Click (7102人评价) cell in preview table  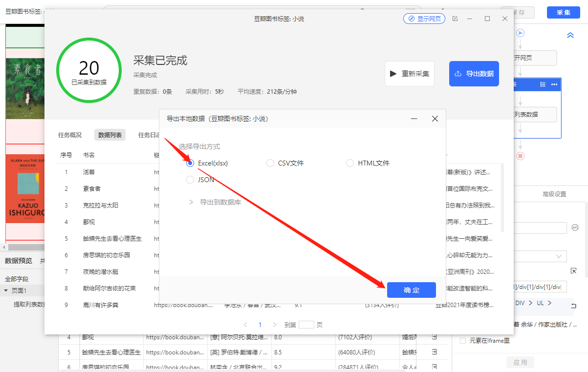(355, 337)
